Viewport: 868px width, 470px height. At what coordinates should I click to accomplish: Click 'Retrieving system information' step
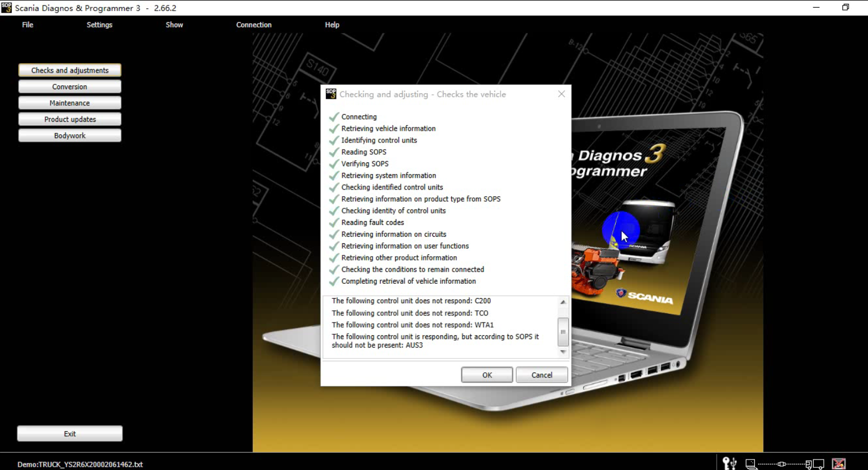(x=389, y=176)
